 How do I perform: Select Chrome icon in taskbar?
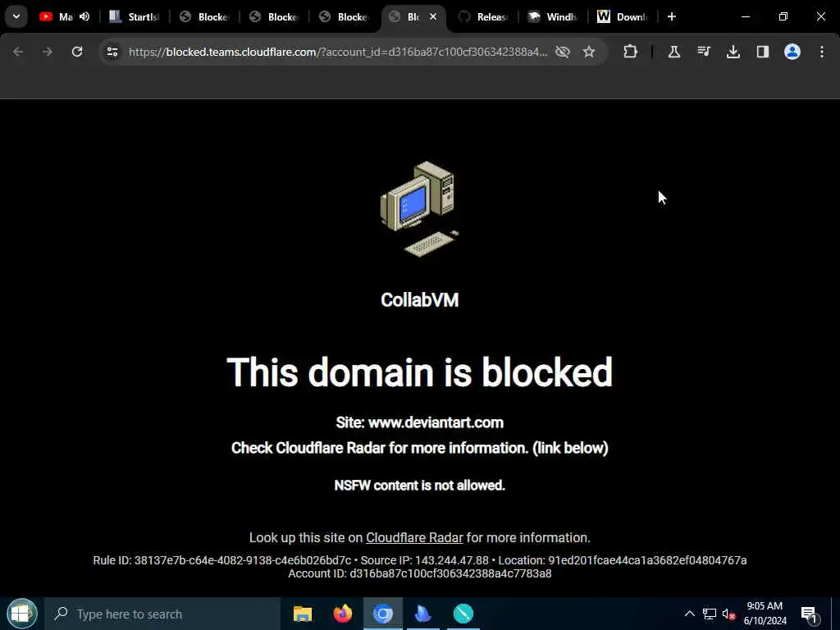[383, 614]
